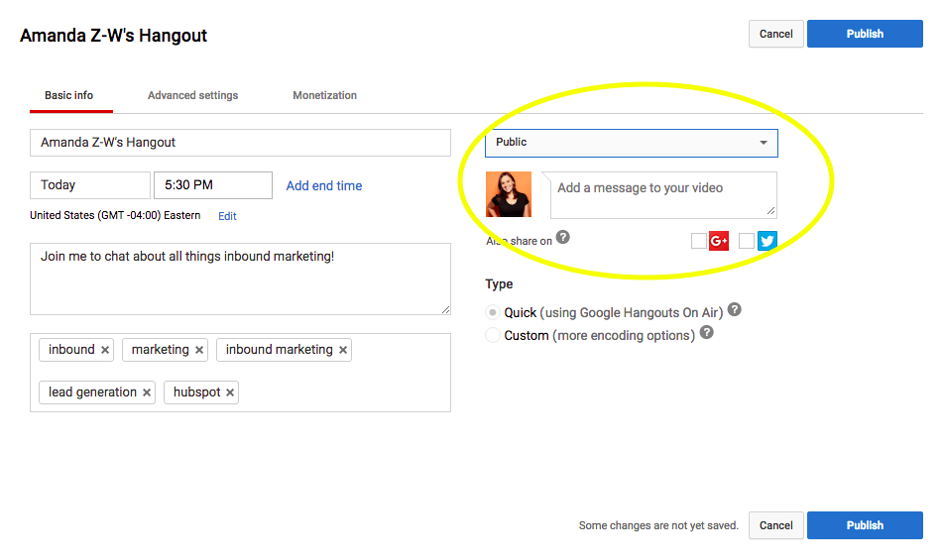Click the United States Eastern timezone text
The width and height of the screenshot is (942, 560).
tap(115, 215)
